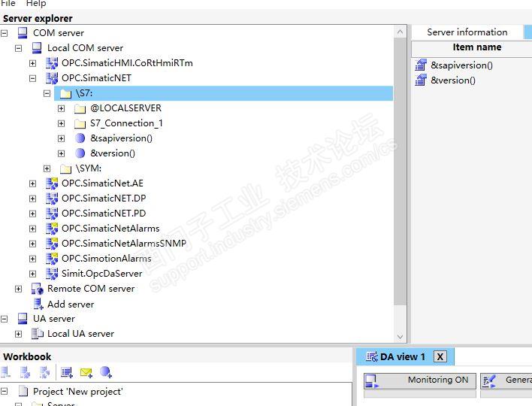Open the File menu

[8, 4]
